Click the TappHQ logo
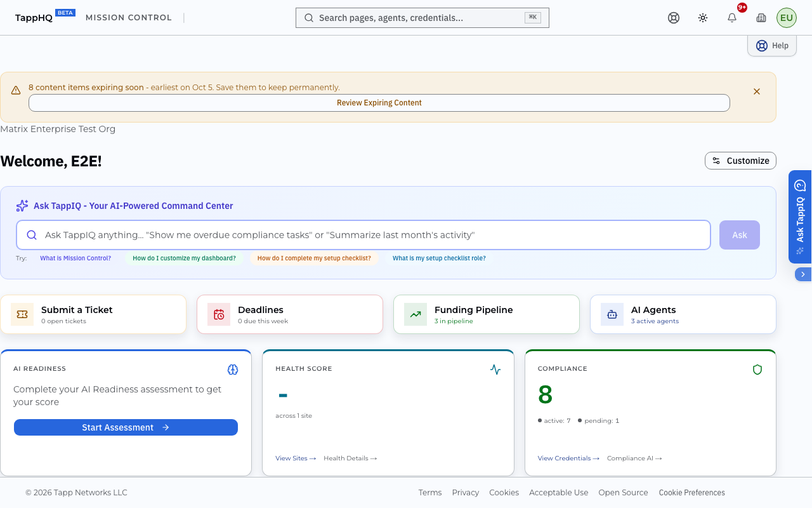 point(34,18)
